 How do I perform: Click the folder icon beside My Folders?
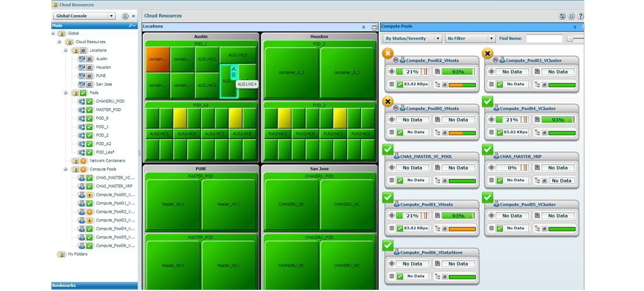pyautogui.click(x=61, y=254)
